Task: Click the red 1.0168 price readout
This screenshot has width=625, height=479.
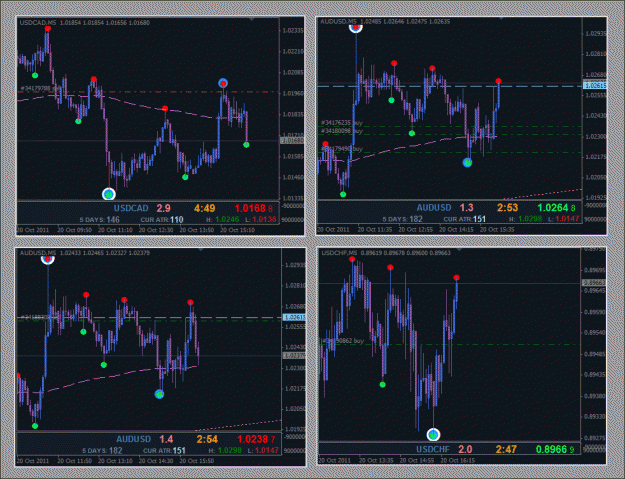Action: (250, 208)
